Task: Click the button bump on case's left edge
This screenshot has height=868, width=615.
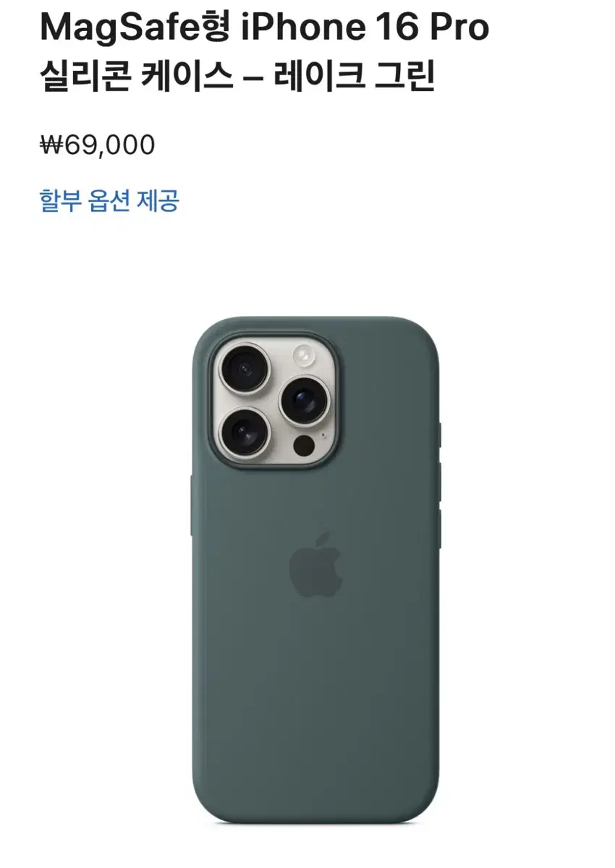Action: point(191,505)
